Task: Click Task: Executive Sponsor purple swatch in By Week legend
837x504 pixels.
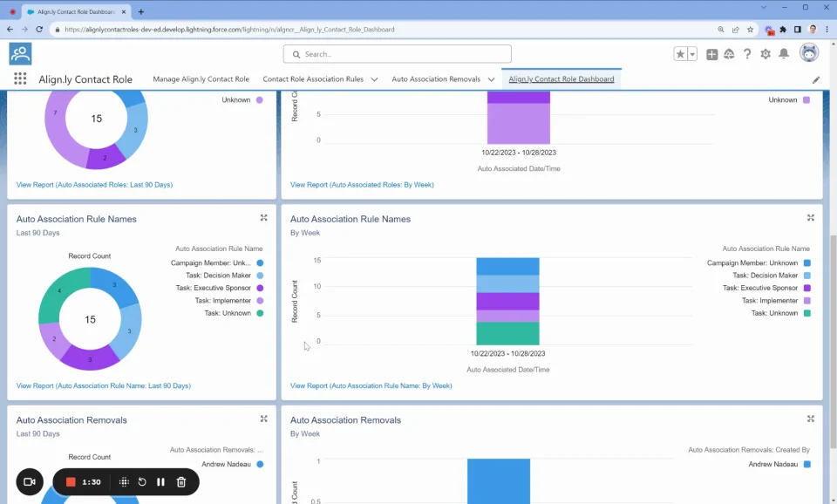Action: 807,288
